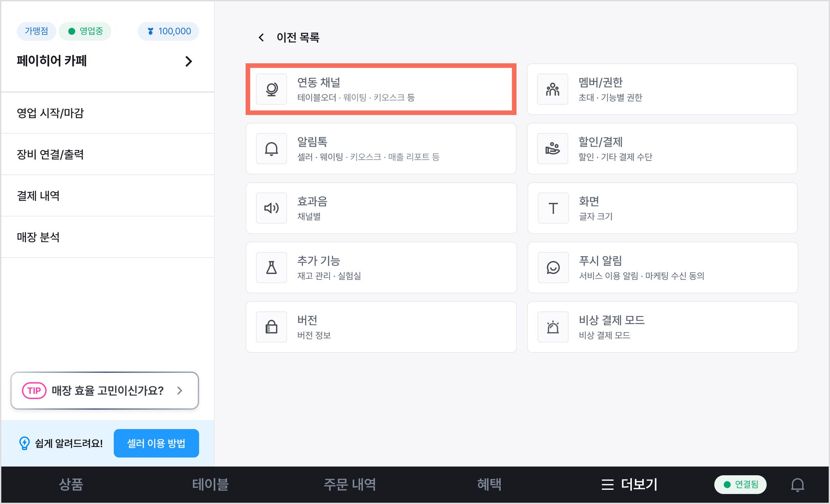Open notifications bell in bottom bar
Viewport: 830px width, 504px height.
point(798,485)
